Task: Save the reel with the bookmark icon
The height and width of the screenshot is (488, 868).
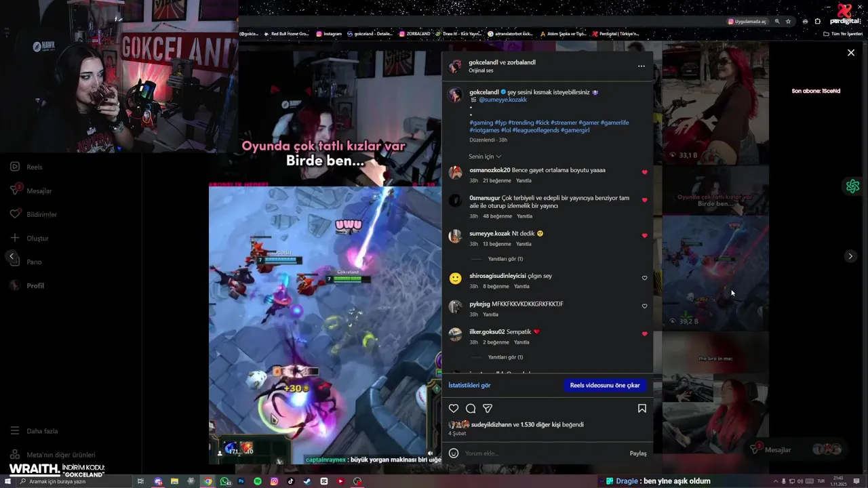Action: (642, 408)
